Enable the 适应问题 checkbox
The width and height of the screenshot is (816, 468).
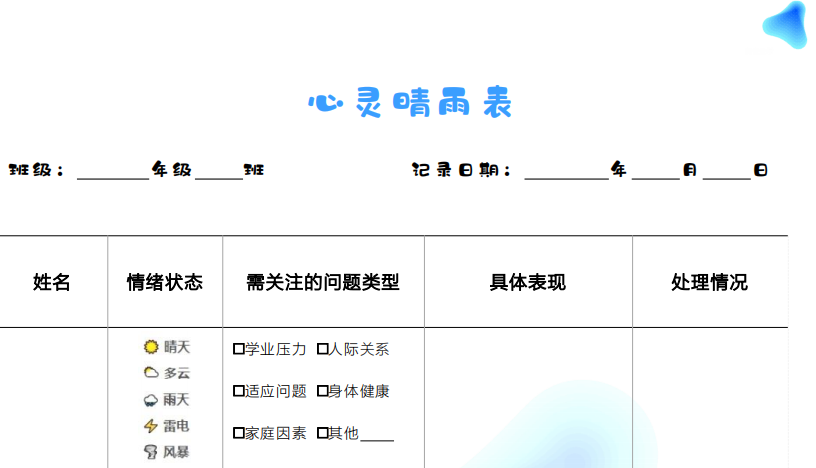(239, 391)
